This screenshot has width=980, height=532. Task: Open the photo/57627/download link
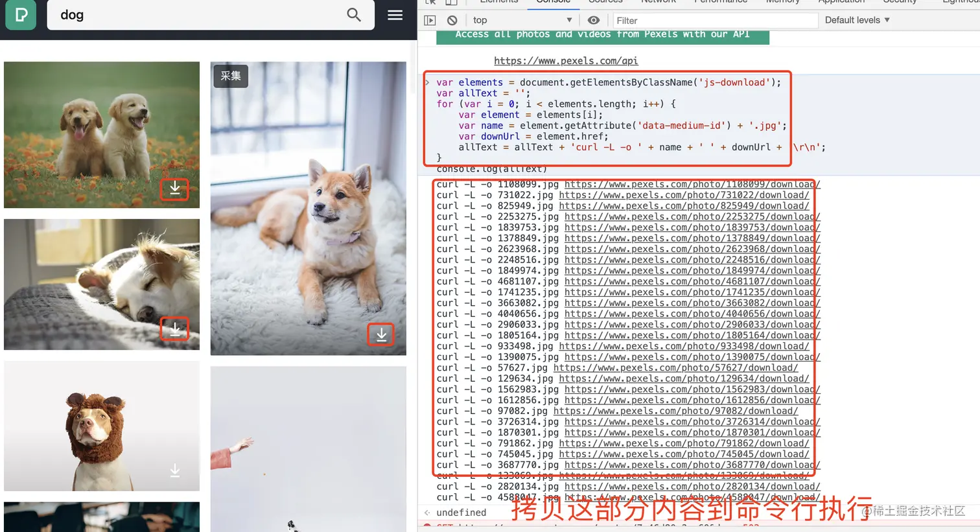click(x=676, y=367)
